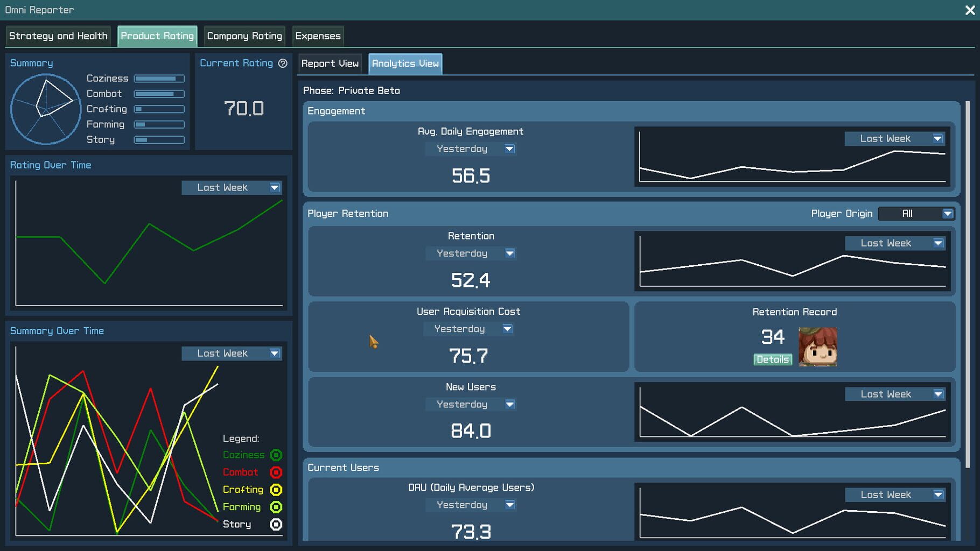Viewport: 980px width, 551px height.
Task: Open the DAU chart Last Week dropdown
Action: (x=894, y=494)
